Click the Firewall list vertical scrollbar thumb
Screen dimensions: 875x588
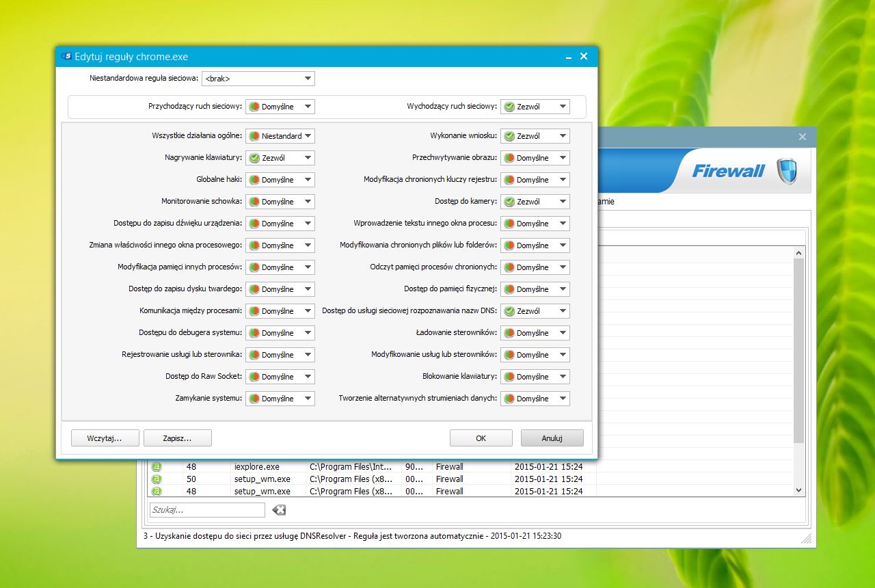click(798, 351)
